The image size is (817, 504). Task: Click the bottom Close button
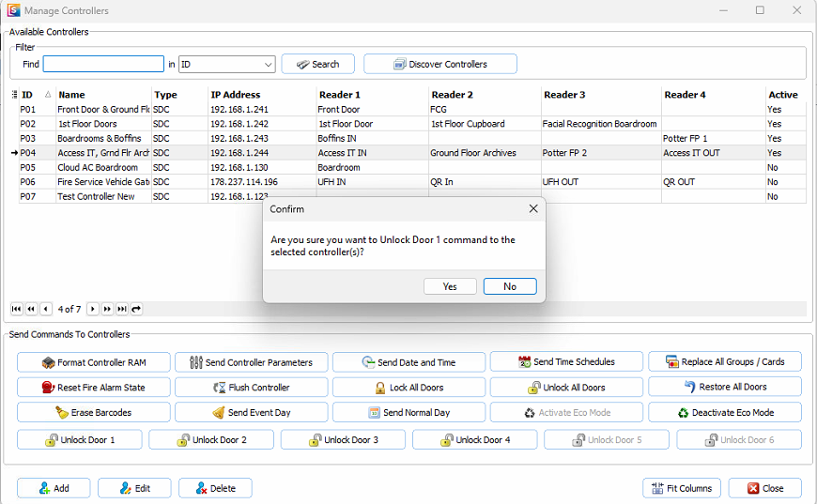click(x=765, y=488)
